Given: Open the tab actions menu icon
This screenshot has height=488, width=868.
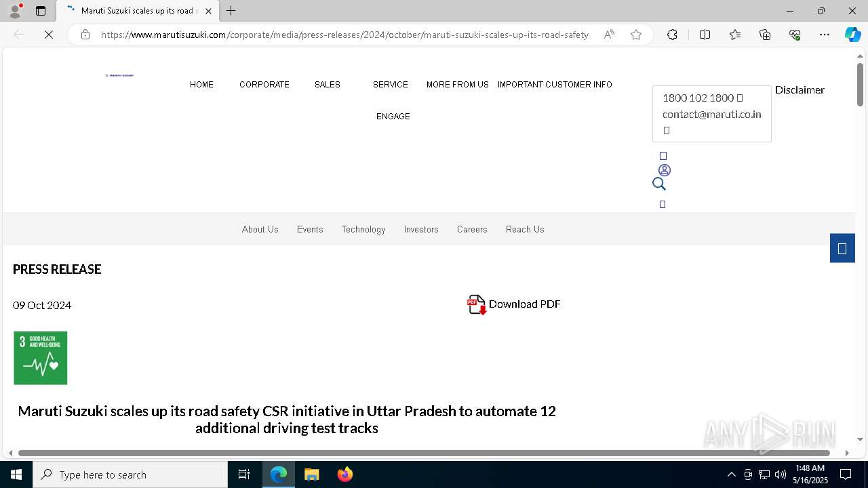Looking at the screenshot, I should point(41,11).
